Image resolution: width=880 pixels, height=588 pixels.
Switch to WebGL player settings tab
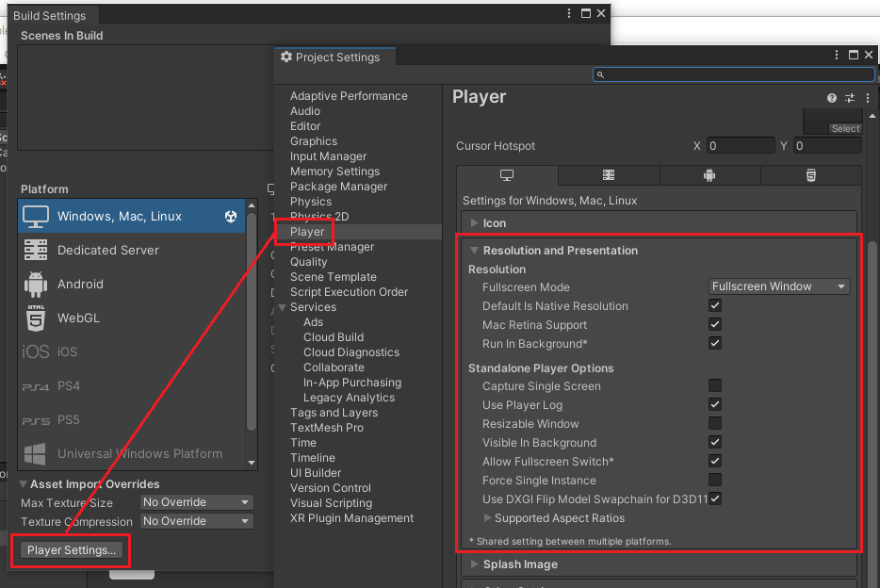tap(811, 175)
